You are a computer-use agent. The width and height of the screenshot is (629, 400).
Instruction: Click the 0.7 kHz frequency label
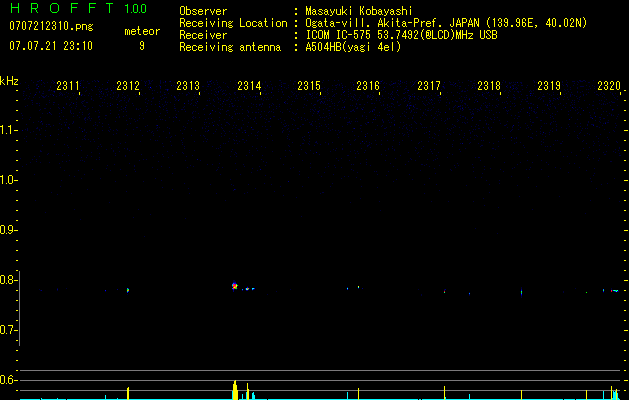coord(8,330)
